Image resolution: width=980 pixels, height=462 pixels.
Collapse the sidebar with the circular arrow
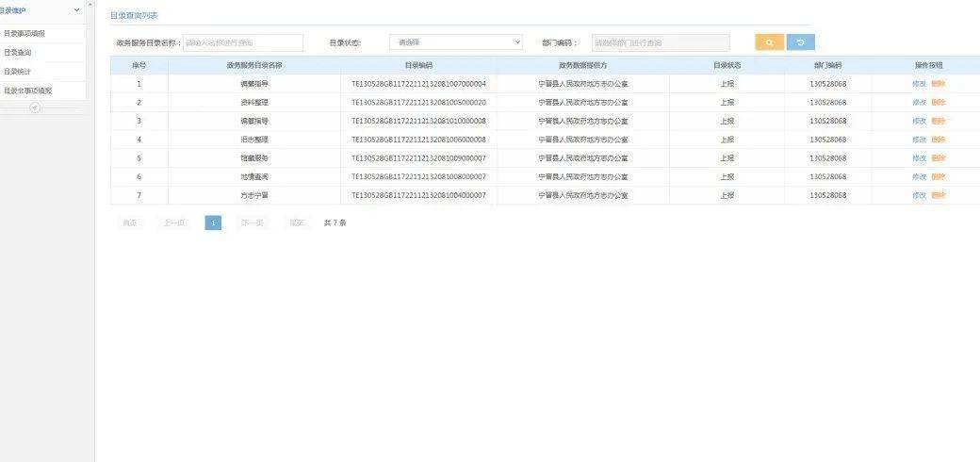(x=35, y=107)
